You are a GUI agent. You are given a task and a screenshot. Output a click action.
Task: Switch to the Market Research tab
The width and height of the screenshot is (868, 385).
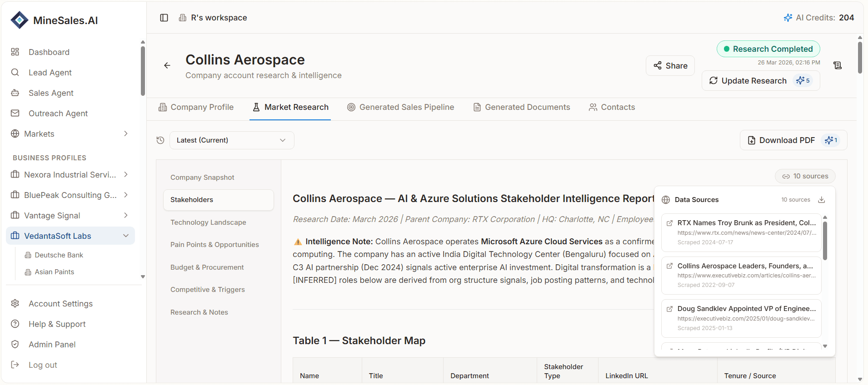tap(290, 107)
